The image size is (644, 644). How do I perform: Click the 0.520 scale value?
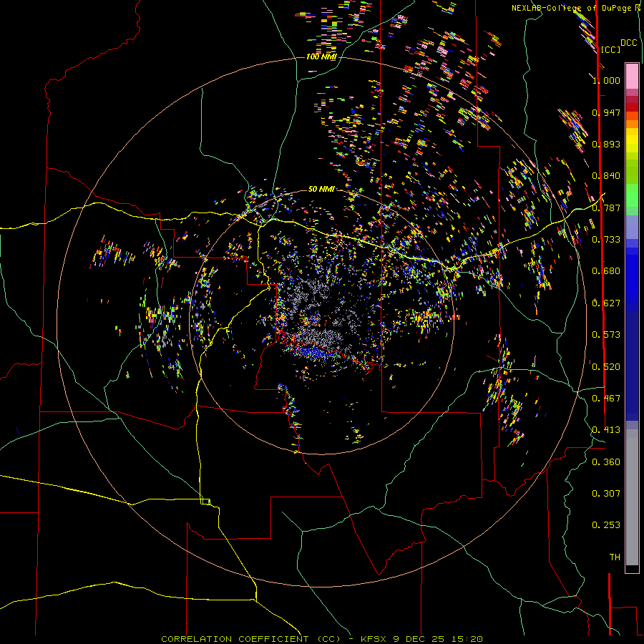[x=606, y=366]
